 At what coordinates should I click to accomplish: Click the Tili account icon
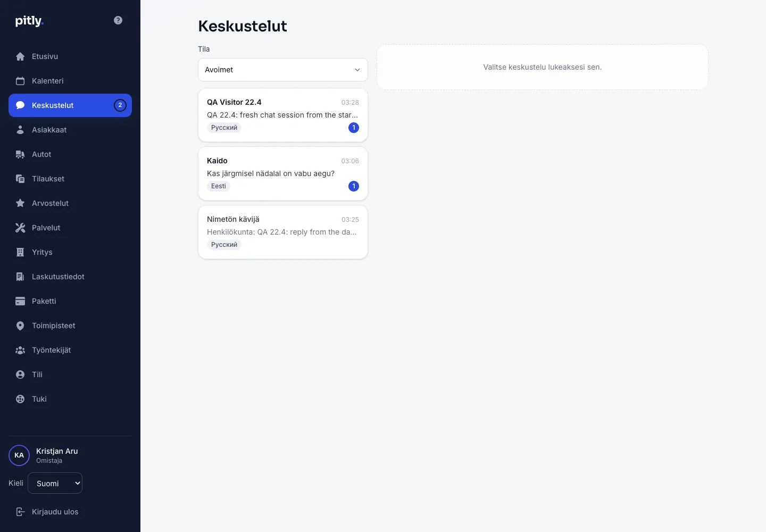point(20,375)
